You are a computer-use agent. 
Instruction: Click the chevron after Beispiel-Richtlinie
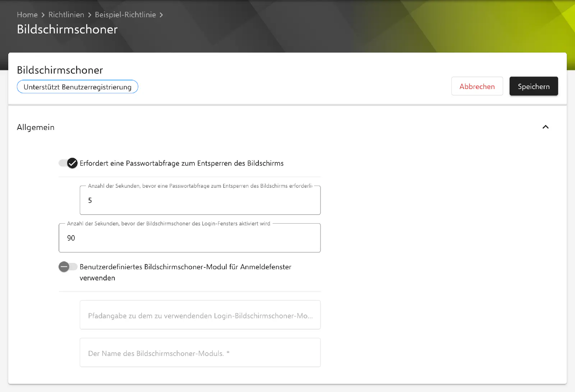click(161, 15)
